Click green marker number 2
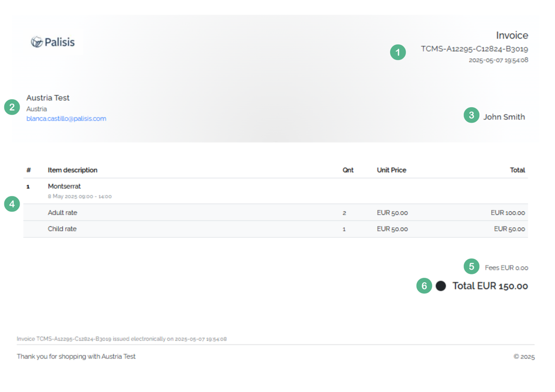Screen dimensions: 555x392 (12, 107)
